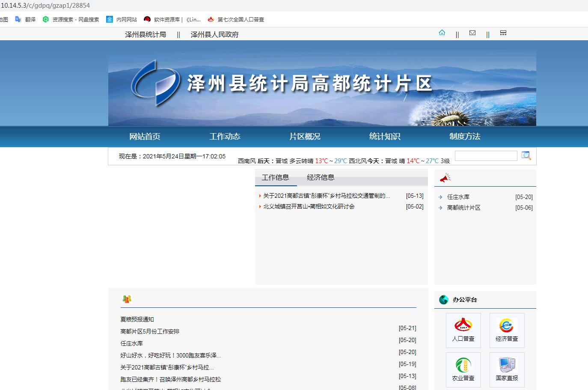Open the 泽州县人民政府 link
The height and width of the screenshot is (390, 588).
coord(214,35)
